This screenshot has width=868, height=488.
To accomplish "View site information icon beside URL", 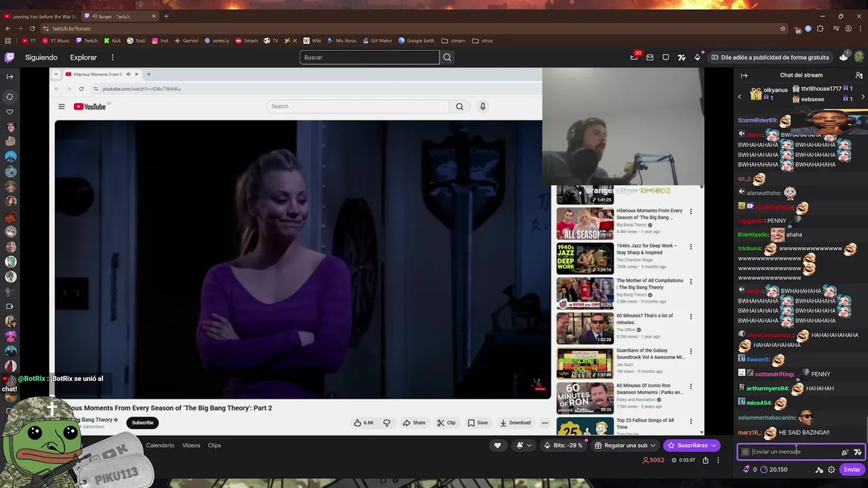I will (x=45, y=28).
